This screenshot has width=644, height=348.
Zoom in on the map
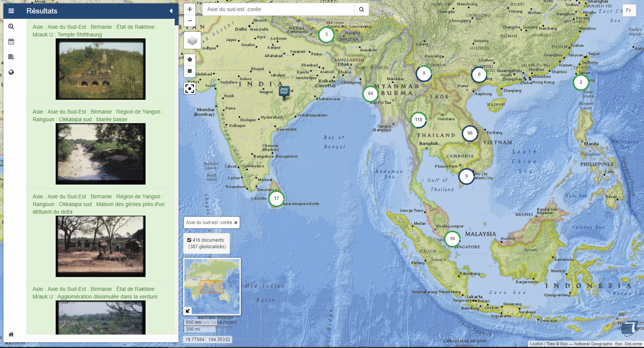point(190,9)
